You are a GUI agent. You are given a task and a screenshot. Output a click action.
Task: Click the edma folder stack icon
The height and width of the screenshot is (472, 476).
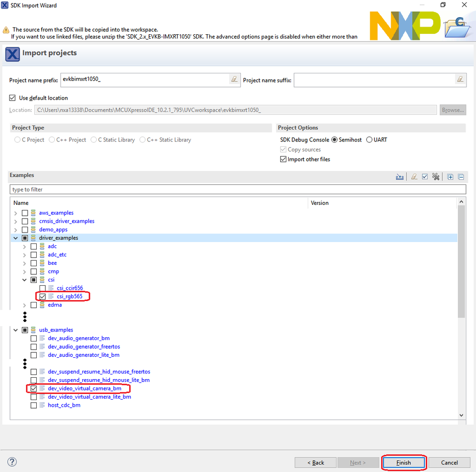pos(42,305)
